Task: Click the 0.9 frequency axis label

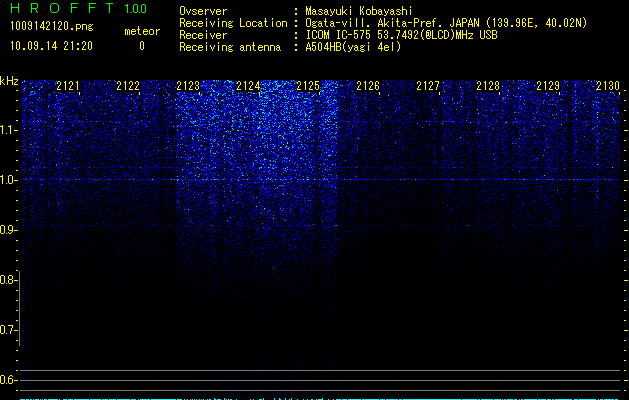Action: (x=7, y=230)
